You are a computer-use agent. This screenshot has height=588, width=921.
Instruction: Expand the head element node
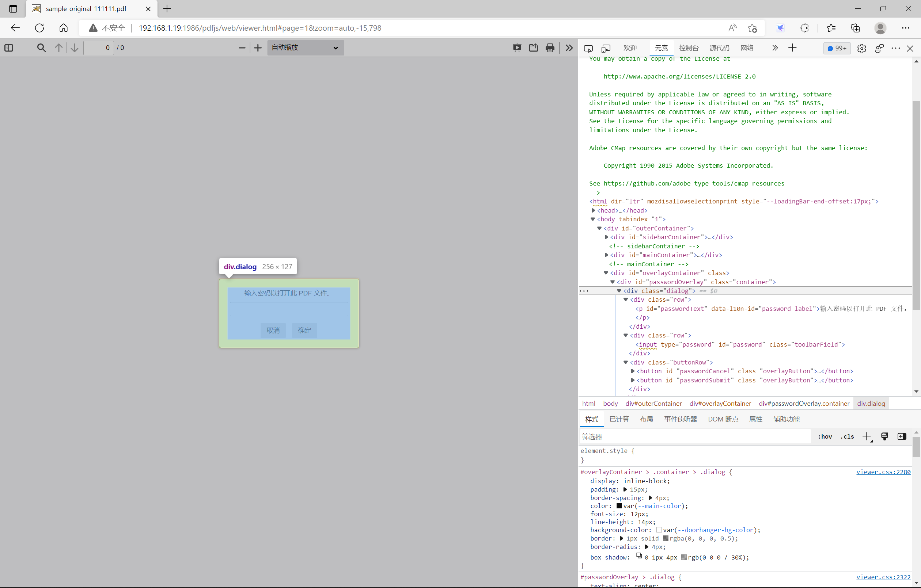coord(593,210)
